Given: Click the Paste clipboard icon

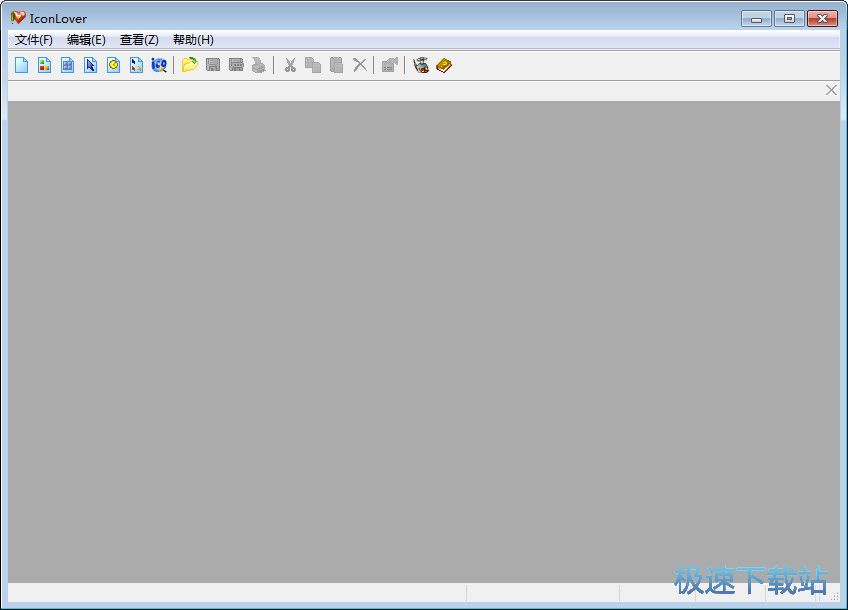Looking at the screenshot, I should click(336, 65).
